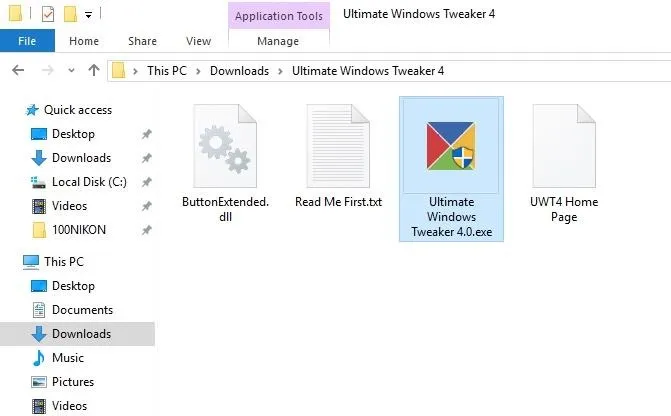Image resolution: width=671 pixels, height=416 pixels.
Task: Click the This PC breadcrumb in the address bar
Action: pyautogui.click(x=167, y=71)
